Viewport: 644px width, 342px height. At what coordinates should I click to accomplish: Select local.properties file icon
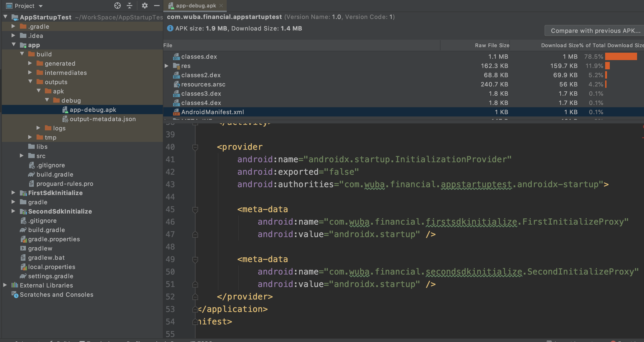pyautogui.click(x=23, y=267)
